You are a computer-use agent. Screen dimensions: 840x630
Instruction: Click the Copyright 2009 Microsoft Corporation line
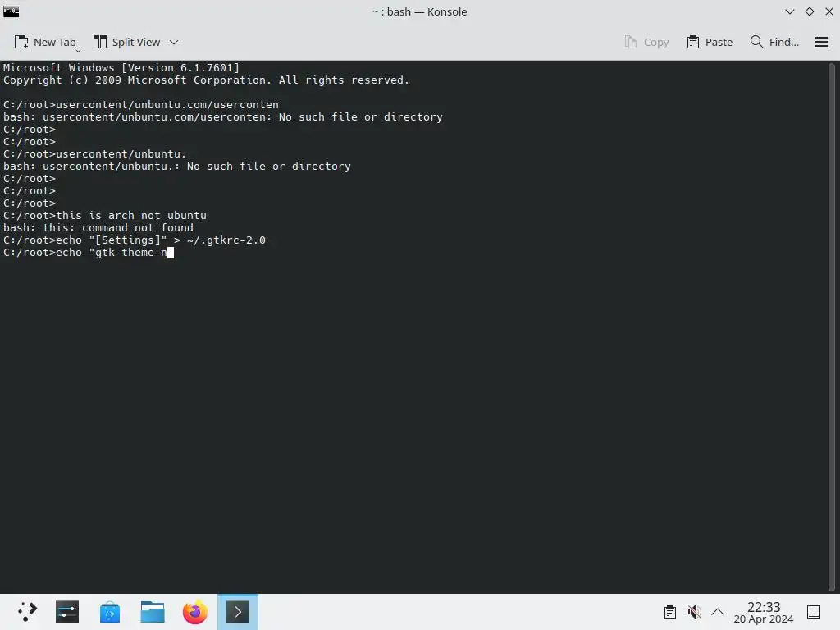pos(206,80)
